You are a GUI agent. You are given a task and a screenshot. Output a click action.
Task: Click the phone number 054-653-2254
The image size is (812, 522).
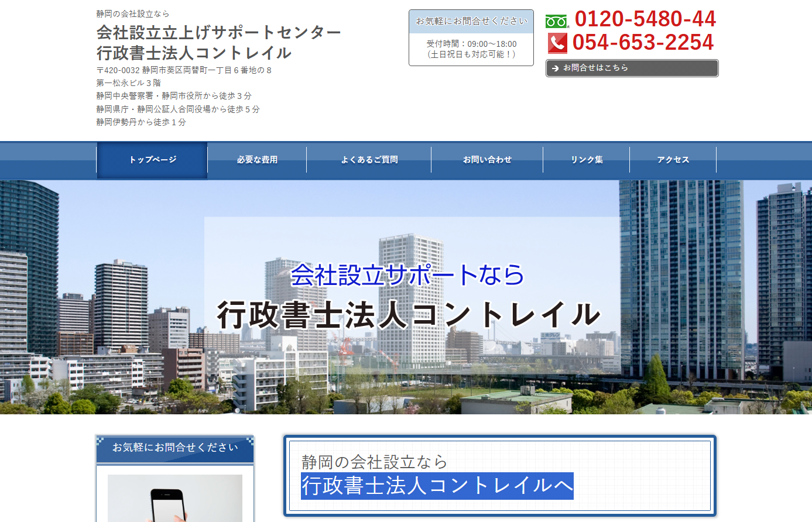643,43
